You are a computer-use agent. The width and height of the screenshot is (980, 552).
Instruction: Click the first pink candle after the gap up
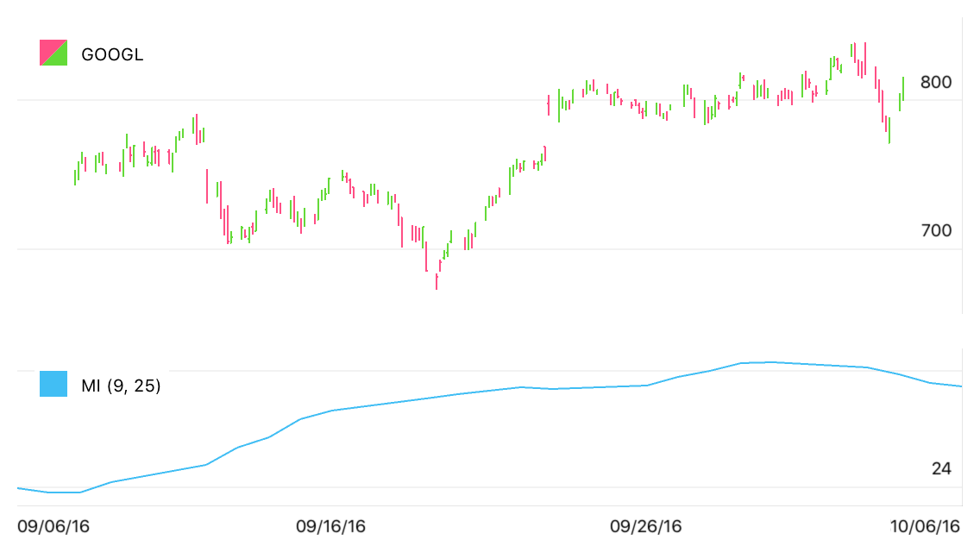coord(549,106)
